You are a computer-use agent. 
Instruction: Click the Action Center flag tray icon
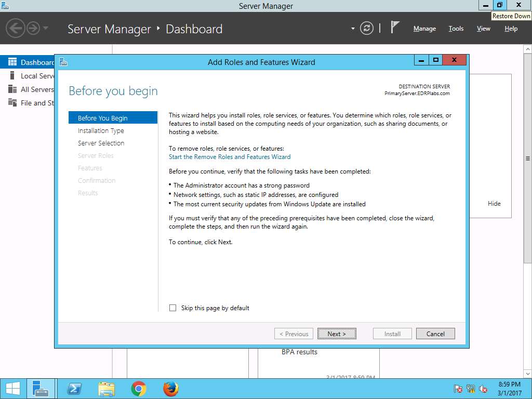458,389
